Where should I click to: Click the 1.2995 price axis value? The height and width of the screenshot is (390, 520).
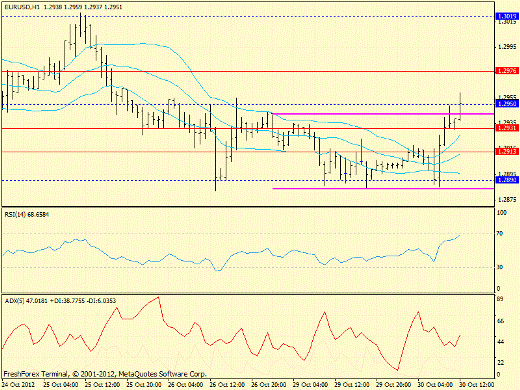click(x=507, y=47)
